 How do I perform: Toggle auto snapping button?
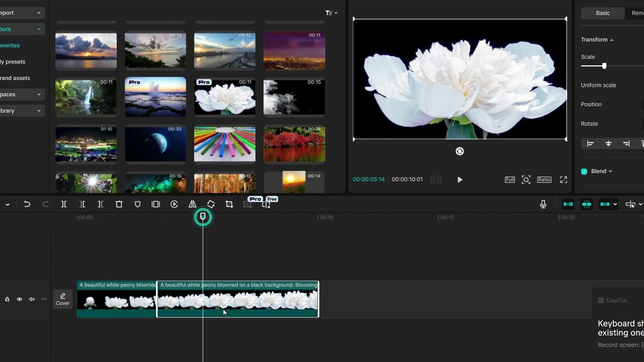pyautogui.click(x=587, y=204)
